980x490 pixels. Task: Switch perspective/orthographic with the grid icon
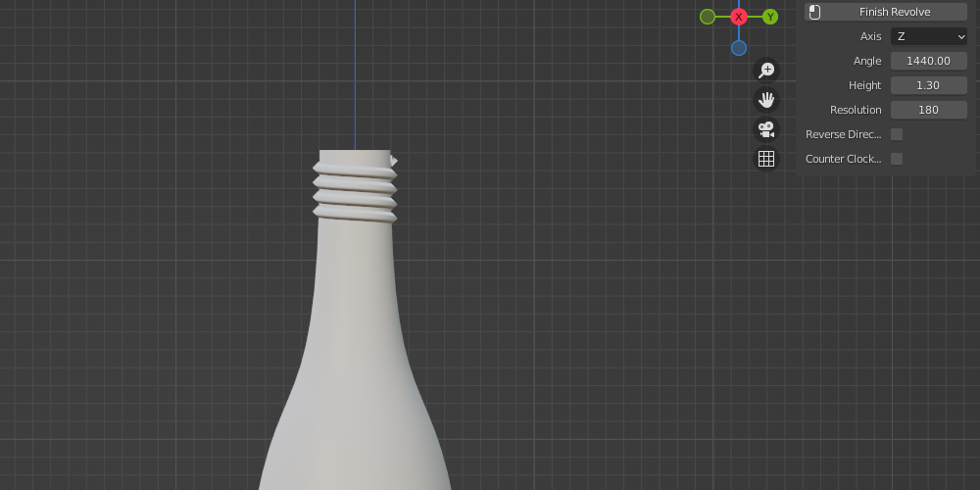coord(766,159)
